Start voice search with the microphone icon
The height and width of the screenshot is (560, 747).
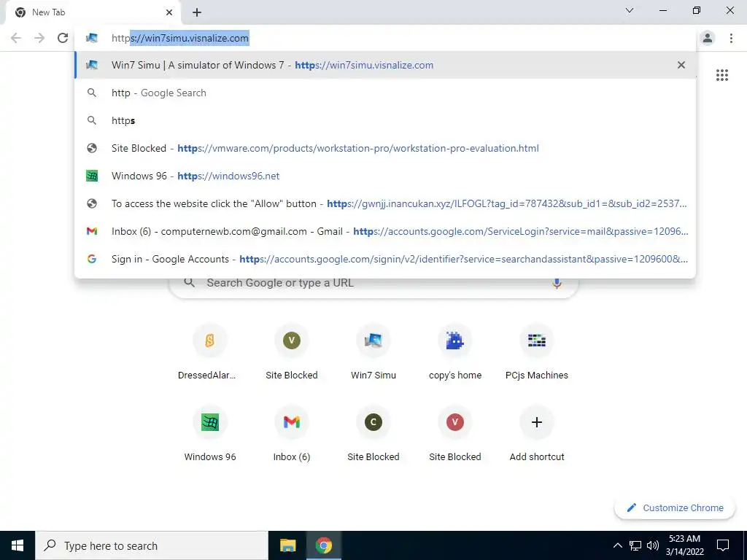pyautogui.click(x=557, y=283)
